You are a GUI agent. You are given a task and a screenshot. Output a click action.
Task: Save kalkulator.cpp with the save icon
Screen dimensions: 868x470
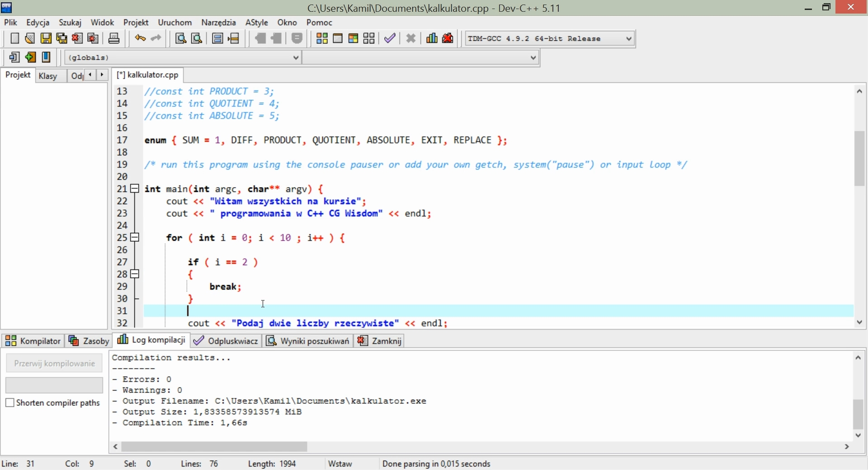click(x=46, y=38)
